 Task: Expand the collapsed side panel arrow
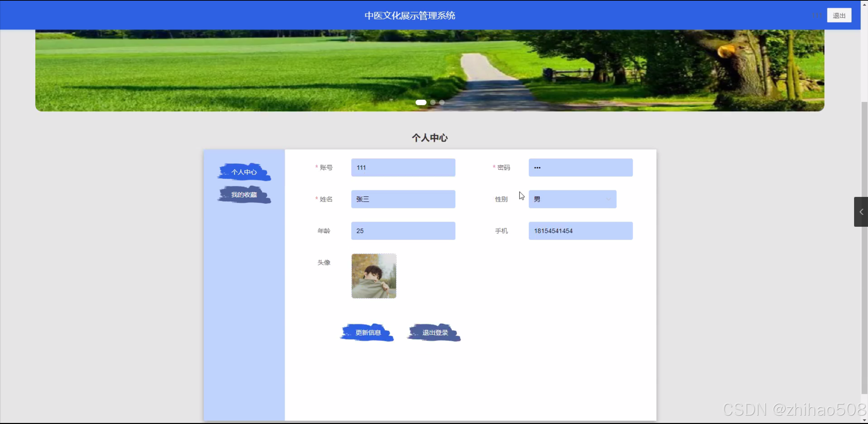coord(861,212)
